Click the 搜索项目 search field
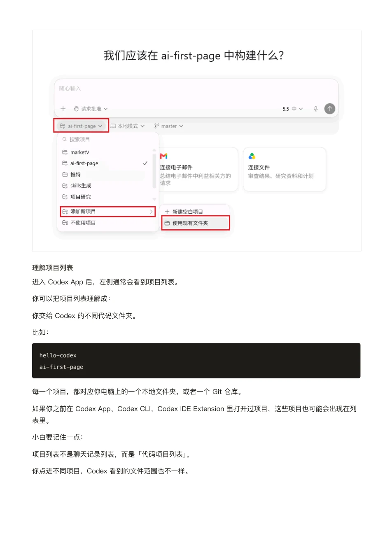 click(x=108, y=139)
